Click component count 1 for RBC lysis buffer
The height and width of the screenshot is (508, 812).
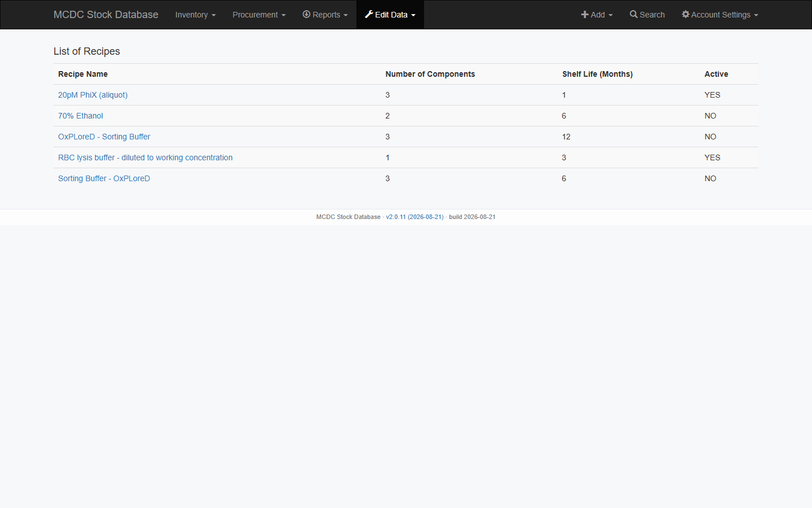pyautogui.click(x=387, y=157)
